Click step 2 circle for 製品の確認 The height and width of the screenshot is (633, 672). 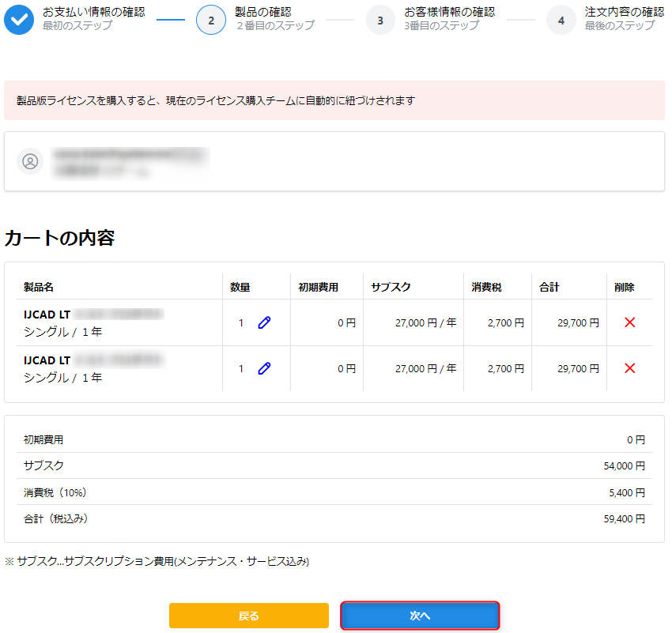click(x=211, y=20)
